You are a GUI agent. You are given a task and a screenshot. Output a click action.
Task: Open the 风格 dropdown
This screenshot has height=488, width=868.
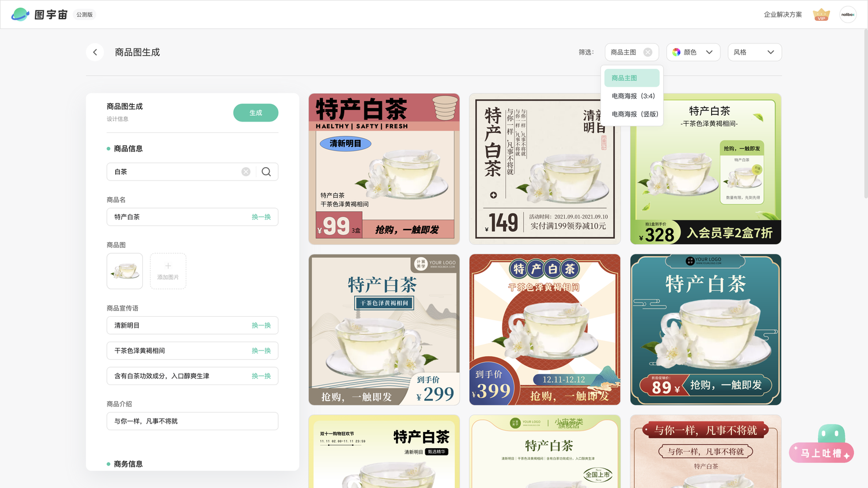tap(755, 52)
